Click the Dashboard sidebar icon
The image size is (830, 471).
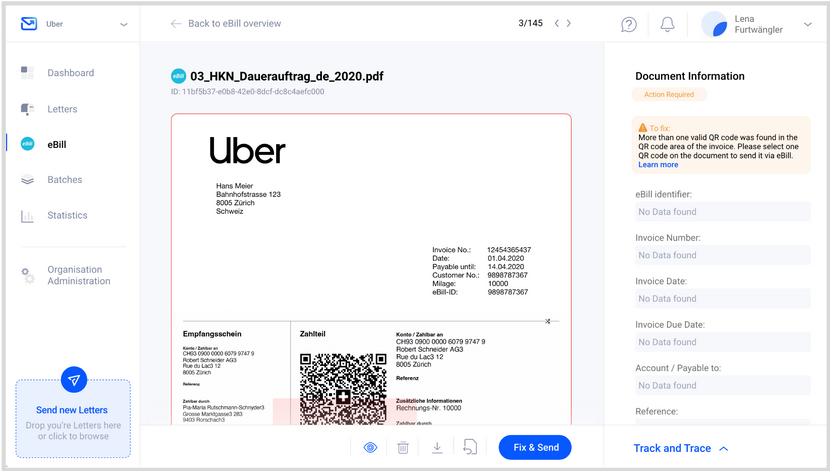[27, 73]
